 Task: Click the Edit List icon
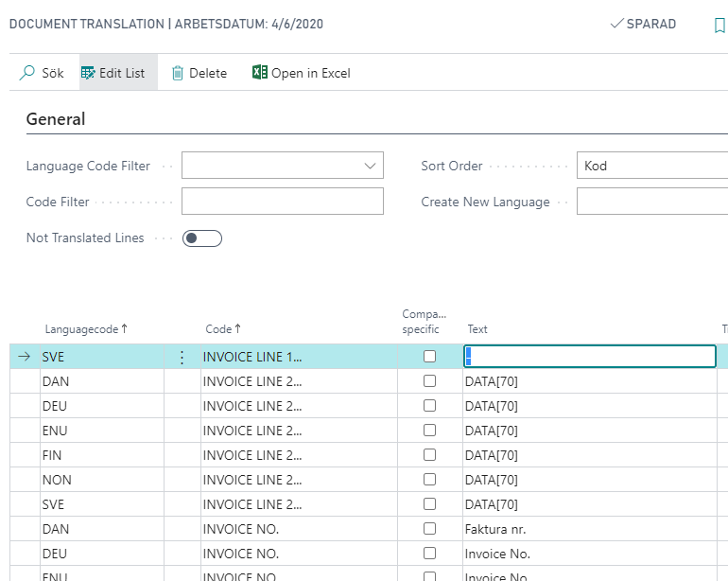(88, 73)
